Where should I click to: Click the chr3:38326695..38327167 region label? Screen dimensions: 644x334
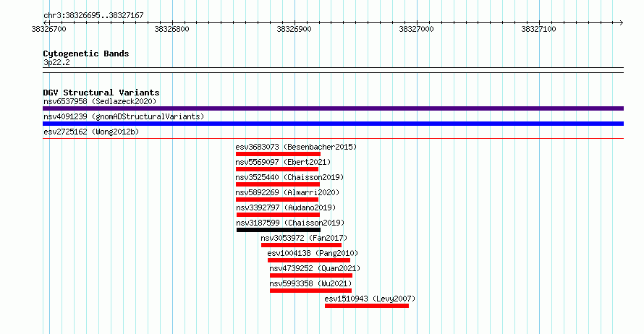[x=93, y=16]
